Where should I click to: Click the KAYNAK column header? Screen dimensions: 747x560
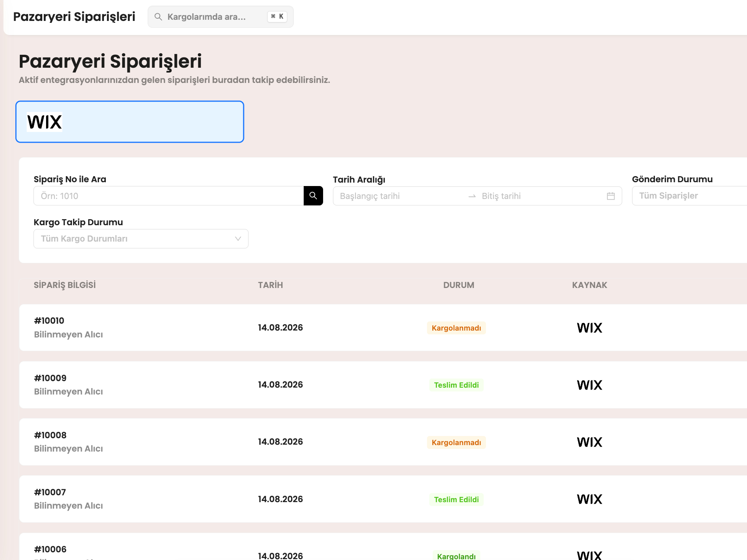tap(589, 285)
